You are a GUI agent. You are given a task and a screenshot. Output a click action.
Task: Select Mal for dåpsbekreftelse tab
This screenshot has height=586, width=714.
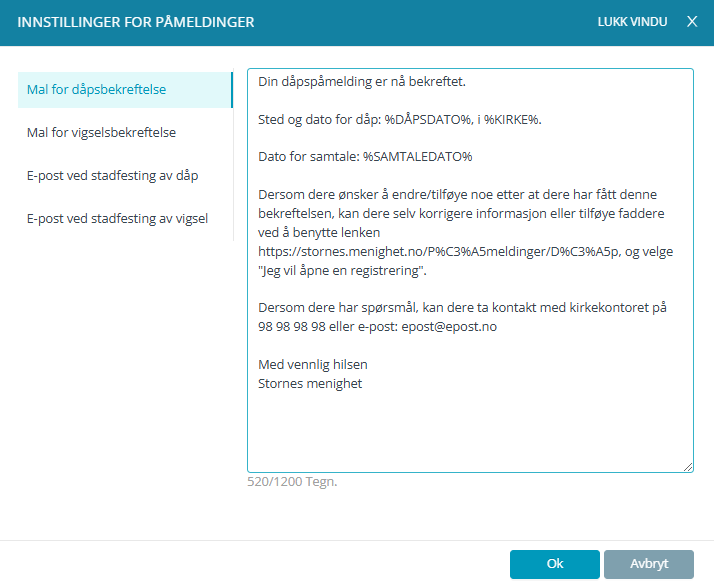click(x=125, y=90)
